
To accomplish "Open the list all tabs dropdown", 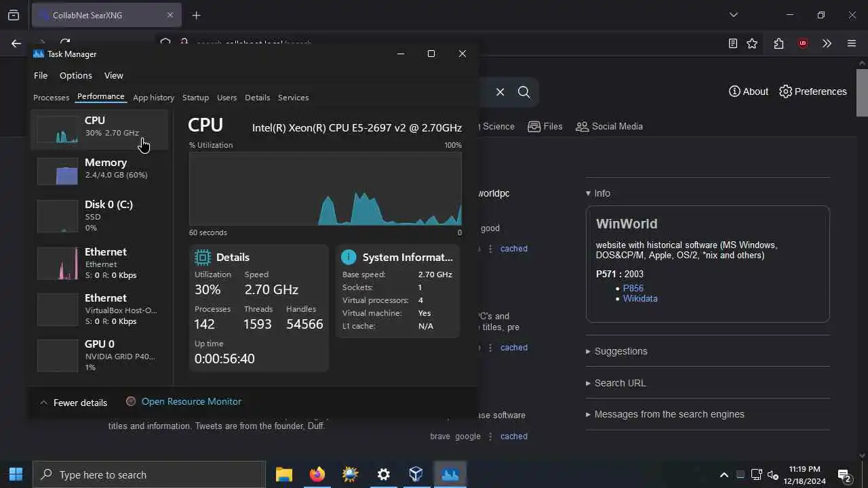I will [733, 15].
